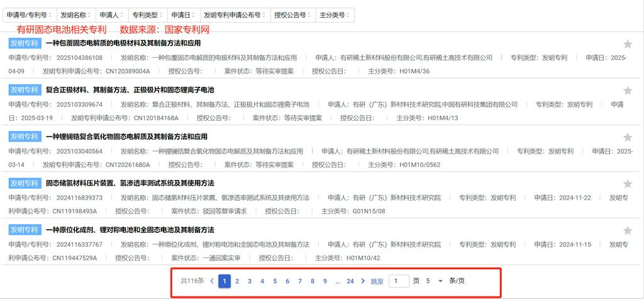The image size is (644, 299).
Task: Click total count 共116条
Action: point(192,281)
